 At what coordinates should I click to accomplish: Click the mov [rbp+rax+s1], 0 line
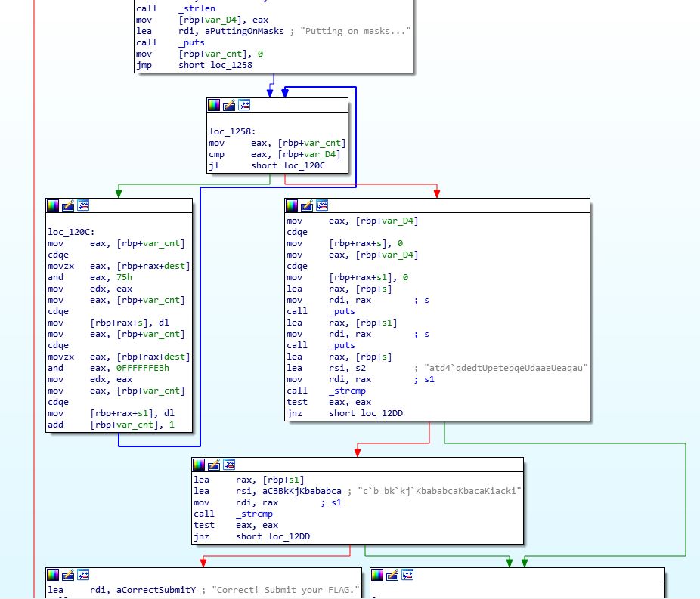pyautogui.click(x=347, y=277)
